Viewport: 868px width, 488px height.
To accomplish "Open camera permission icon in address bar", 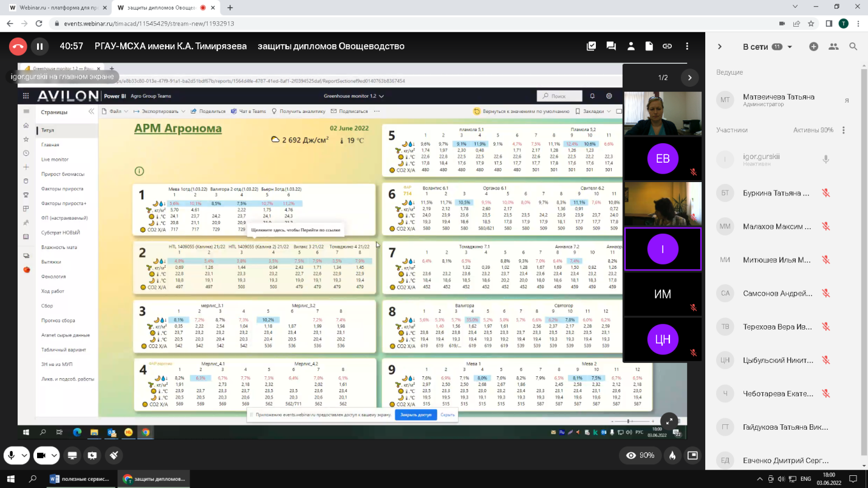I will 782,24.
